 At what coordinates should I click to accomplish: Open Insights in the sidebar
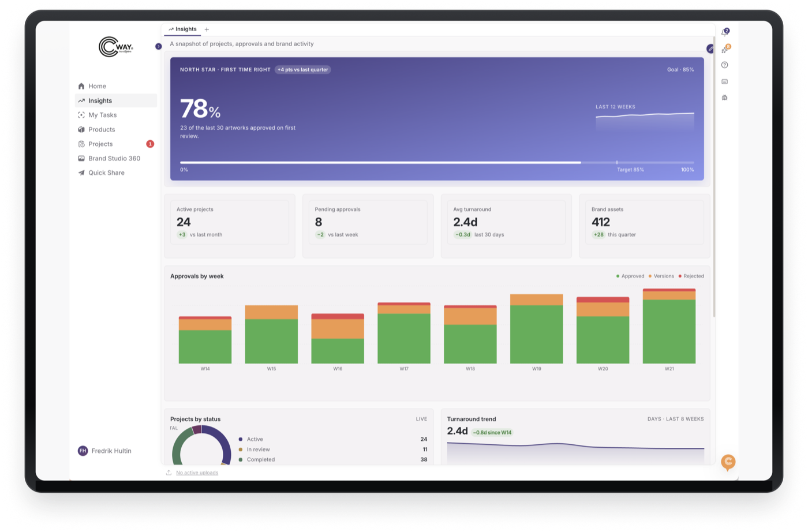(116, 100)
